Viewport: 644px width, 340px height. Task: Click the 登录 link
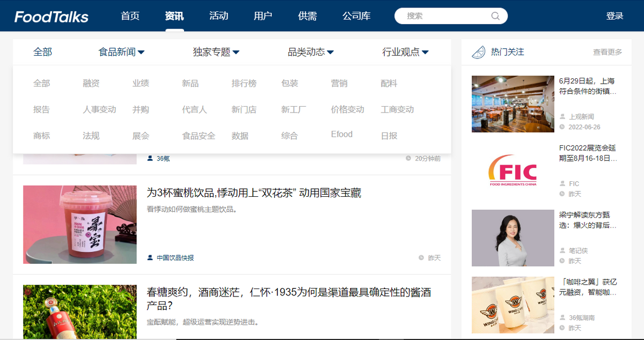coord(615,16)
